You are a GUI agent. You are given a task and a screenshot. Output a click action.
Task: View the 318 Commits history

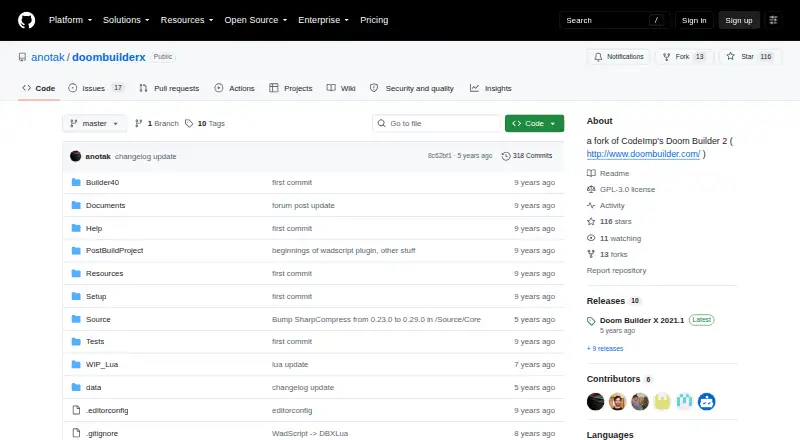click(527, 156)
